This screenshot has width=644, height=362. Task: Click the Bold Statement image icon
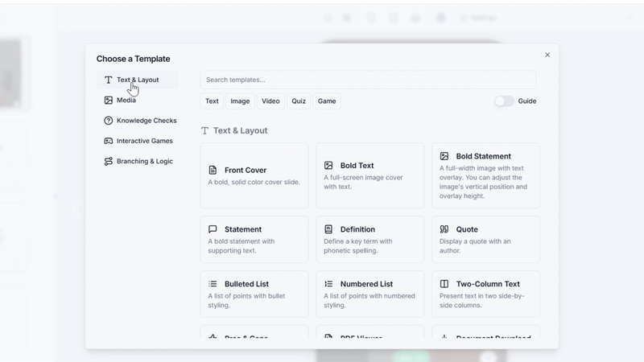(444, 156)
